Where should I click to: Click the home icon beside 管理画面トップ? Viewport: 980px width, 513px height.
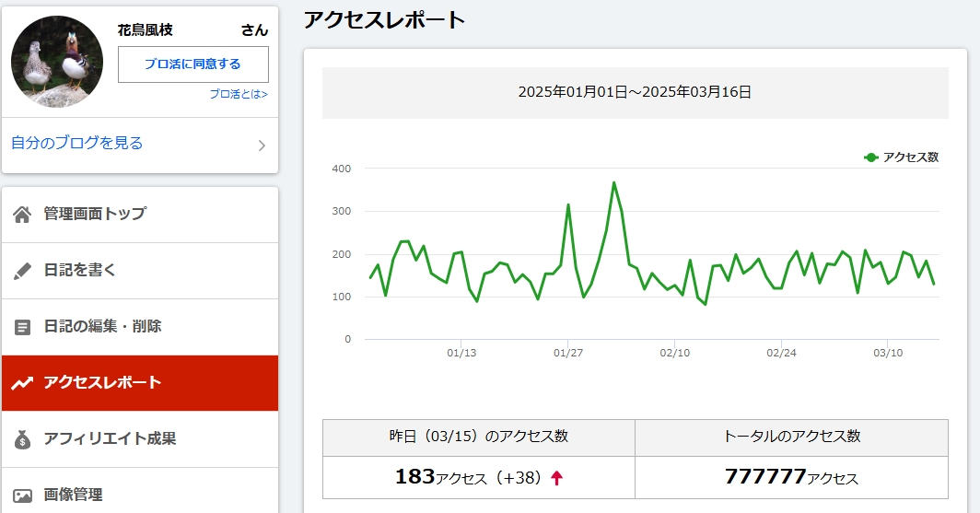[x=23, y=215]
